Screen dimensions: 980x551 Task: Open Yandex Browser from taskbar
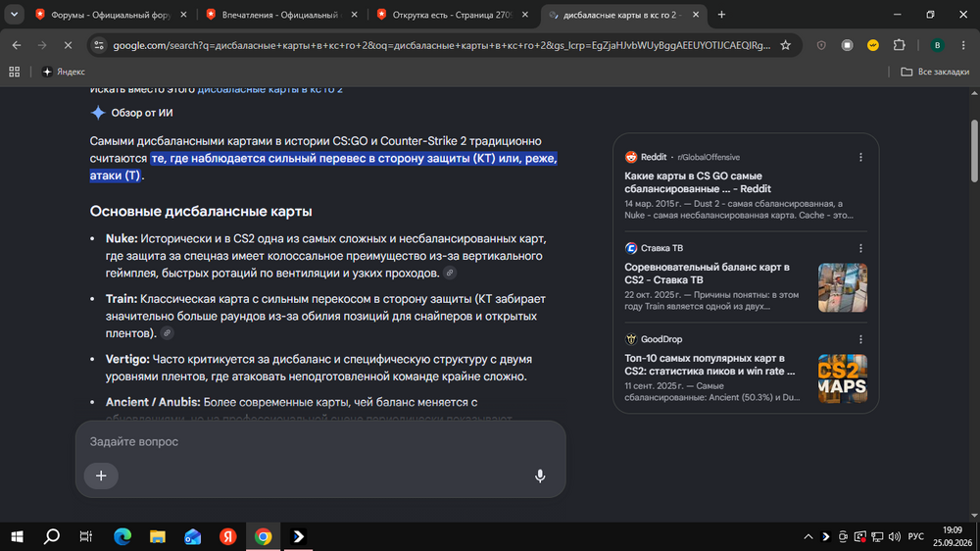pyautogui.click(x=228, y=536)
